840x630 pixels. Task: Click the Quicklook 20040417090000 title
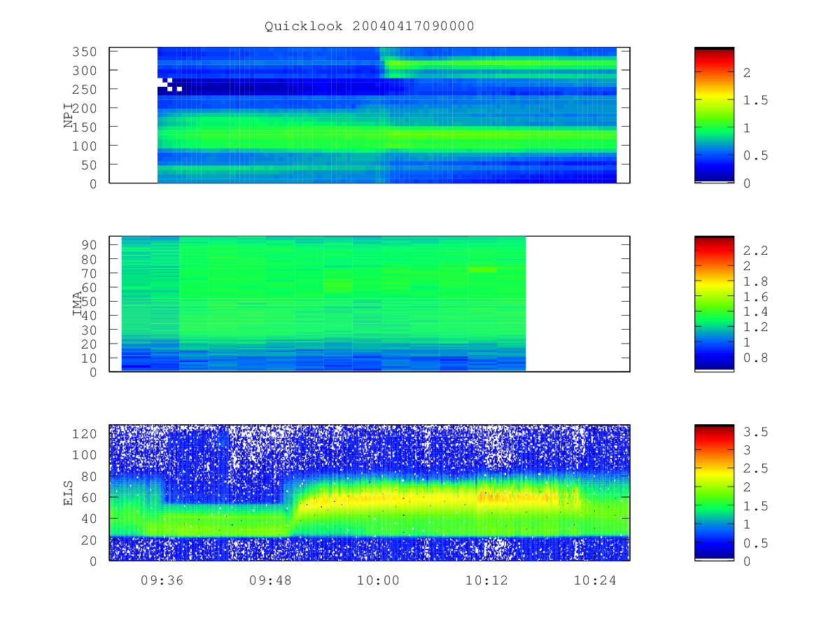370,27
